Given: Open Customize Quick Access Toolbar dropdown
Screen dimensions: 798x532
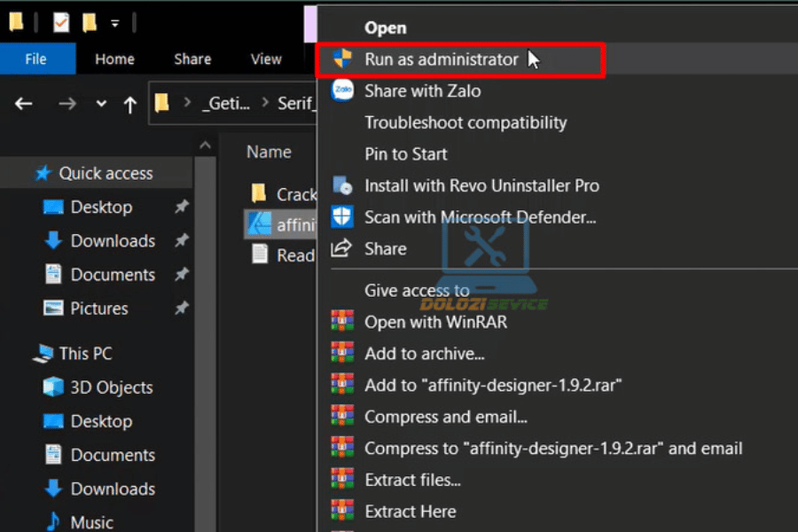Looking at the screenshot, I should pos(115,24).
